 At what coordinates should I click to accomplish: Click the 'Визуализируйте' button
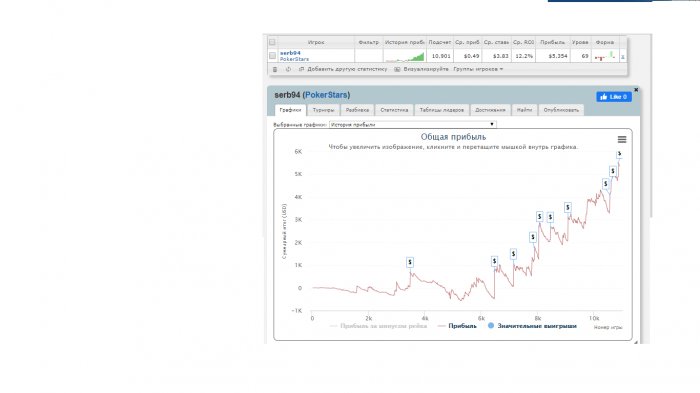pyautogui.click(x=421, y=69)
